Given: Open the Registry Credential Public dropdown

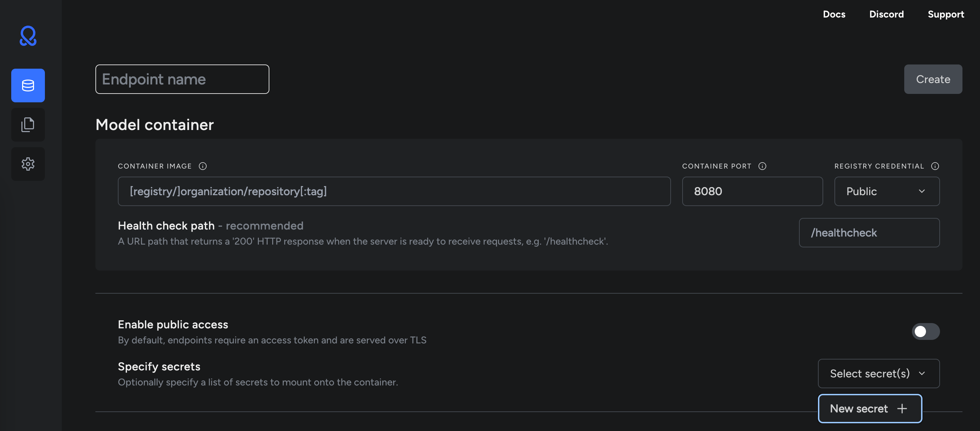Looking at the screenshot, I should [x=886, y=191].
